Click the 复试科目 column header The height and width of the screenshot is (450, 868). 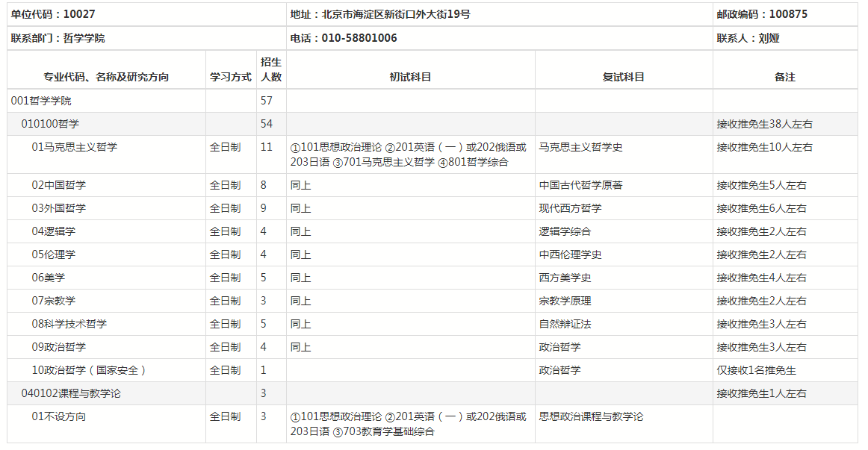(x=623, y=77)
